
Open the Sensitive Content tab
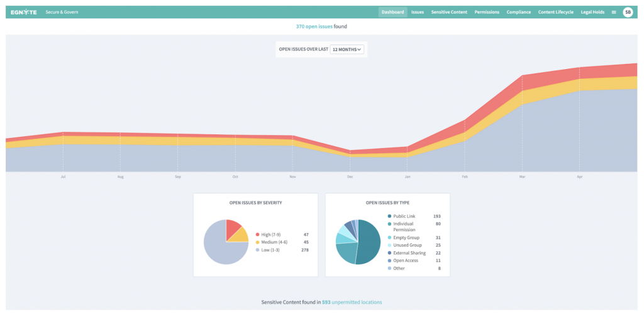pos(449,12)
